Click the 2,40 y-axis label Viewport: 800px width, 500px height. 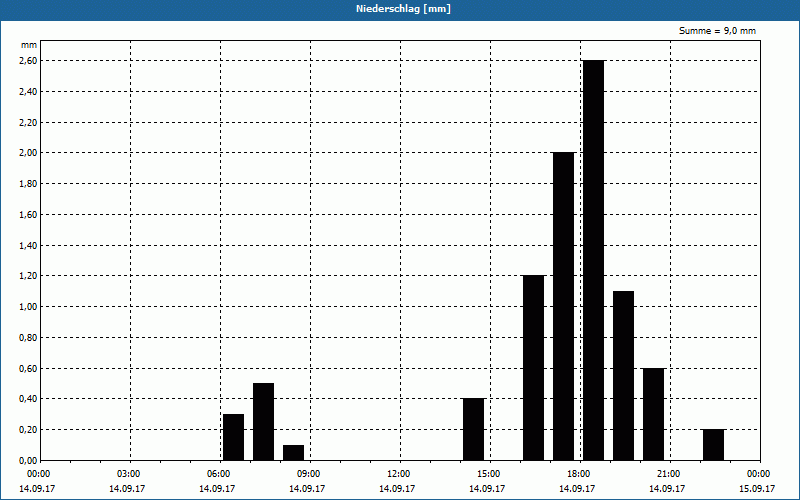(x=28, y=91)
